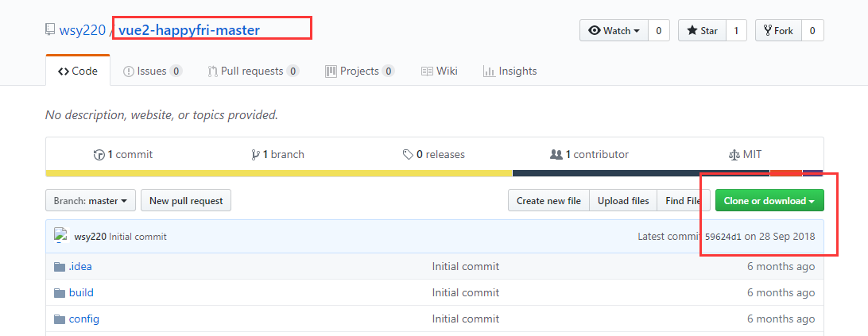
Task: Click the Pull requests merge icon
Action: [x=212, y=71]
